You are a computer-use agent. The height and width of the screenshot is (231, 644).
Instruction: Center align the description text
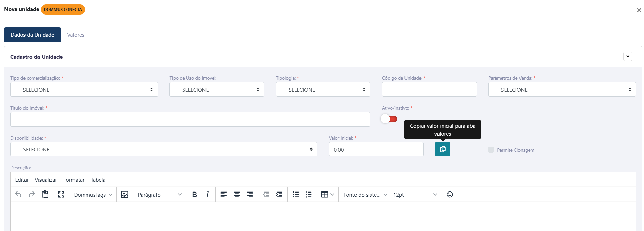pos(237,195)
